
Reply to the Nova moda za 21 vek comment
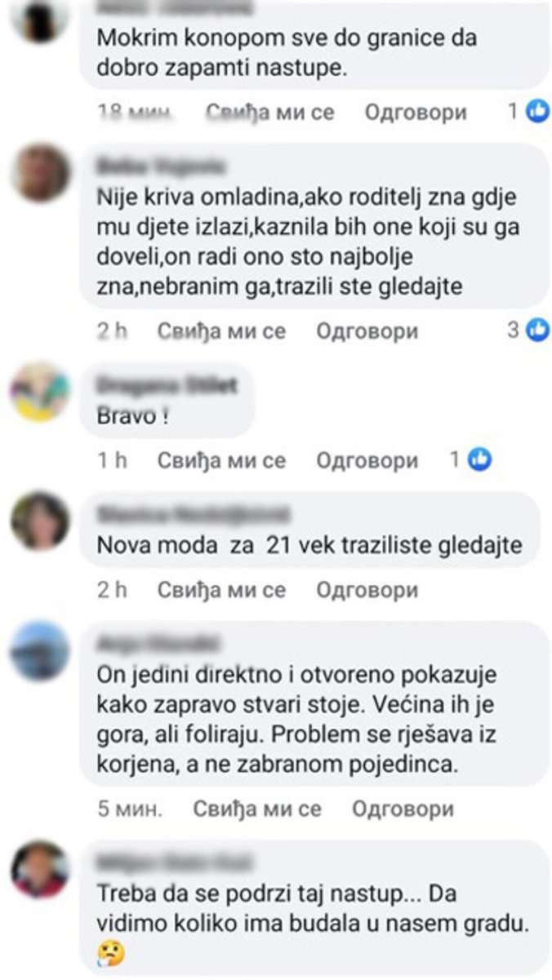pyautogui.click(x=367, y=589)
